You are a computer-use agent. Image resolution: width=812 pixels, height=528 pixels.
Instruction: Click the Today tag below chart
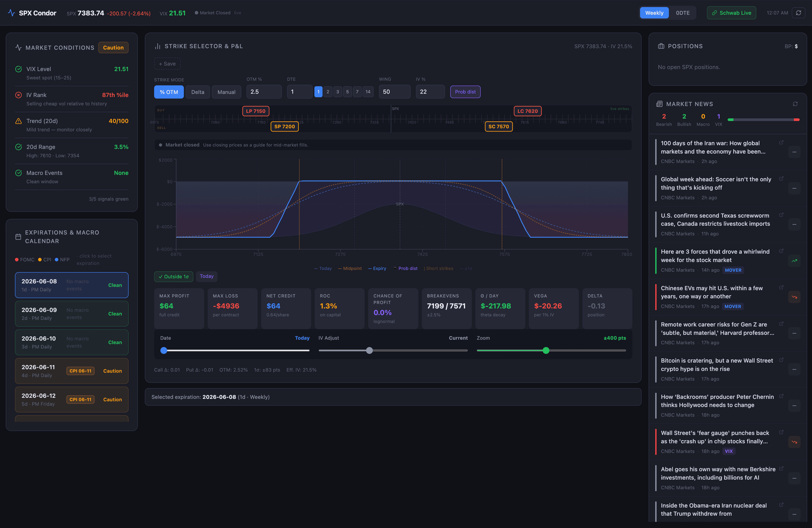point(206,277)
